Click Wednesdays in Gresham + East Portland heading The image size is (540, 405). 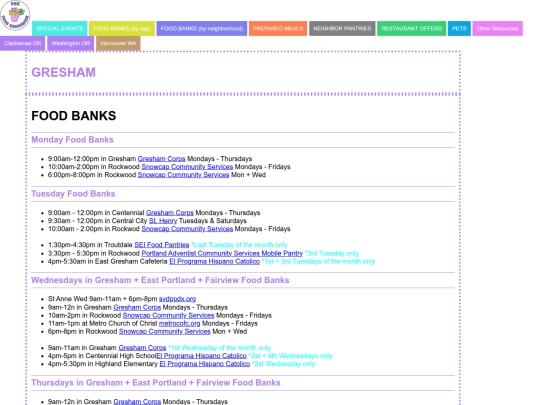click(x=160, y=280)
